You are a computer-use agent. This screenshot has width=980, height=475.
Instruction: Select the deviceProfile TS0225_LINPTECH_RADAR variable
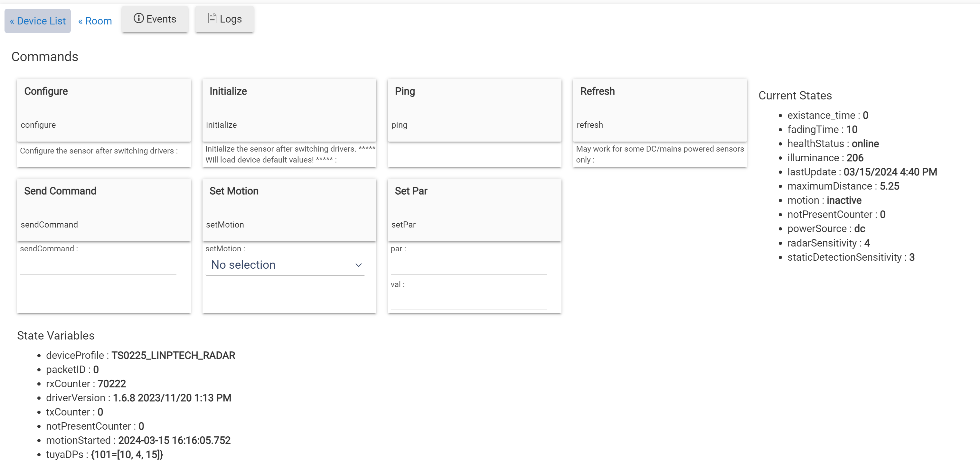(141, 355)
